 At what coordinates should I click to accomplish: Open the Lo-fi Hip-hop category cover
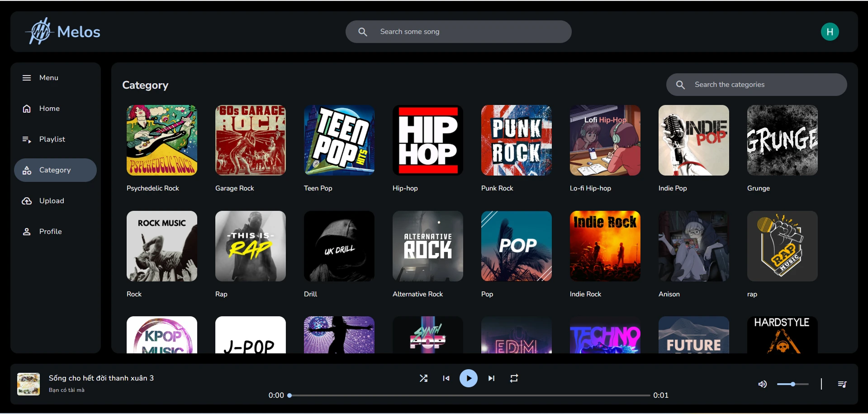point(605,140)
